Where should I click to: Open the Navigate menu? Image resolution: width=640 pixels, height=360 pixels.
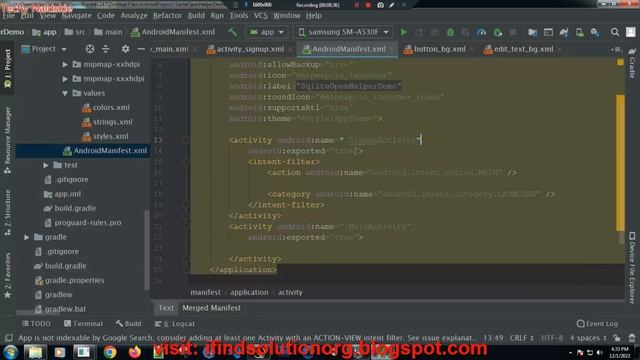point(76,16)
